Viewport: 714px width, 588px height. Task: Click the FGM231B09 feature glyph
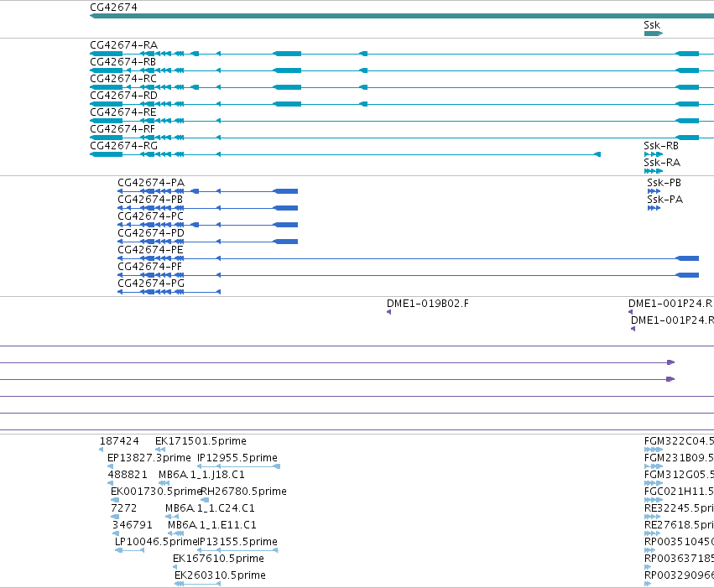[x=654, y=466]
